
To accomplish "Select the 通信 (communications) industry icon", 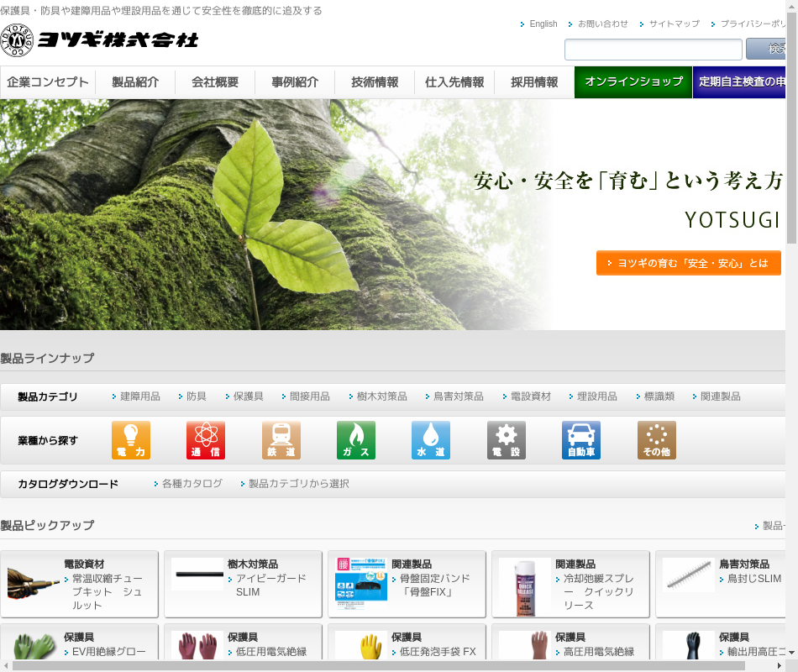I will [206, 440].
